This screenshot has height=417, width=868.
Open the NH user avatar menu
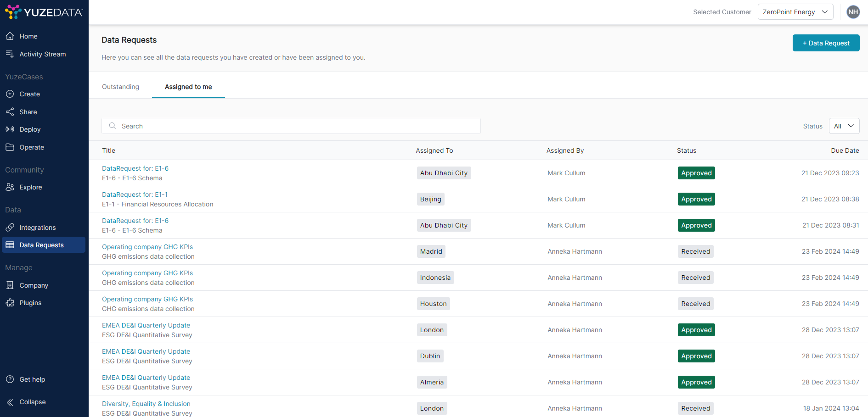pyautogui.click(x=853, y=12)
